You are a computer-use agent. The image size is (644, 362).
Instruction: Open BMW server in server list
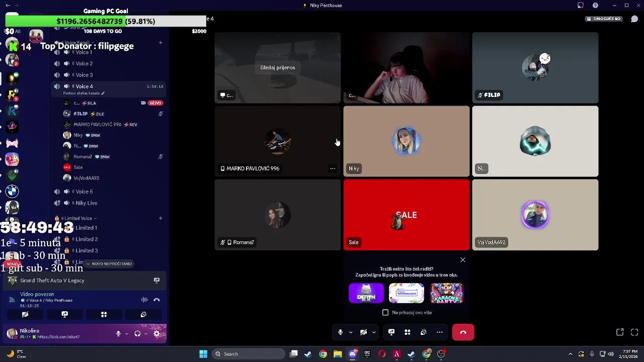pyautogui.click(x=12, y=191)
